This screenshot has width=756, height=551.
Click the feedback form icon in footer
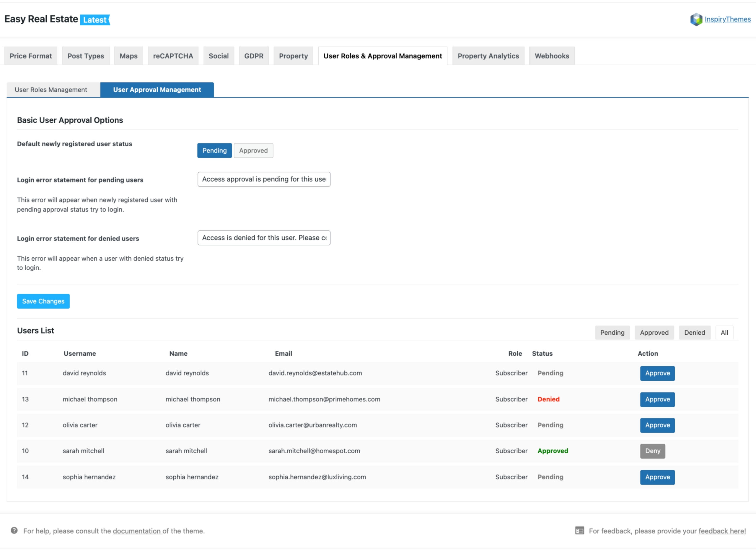[x=579, y=530]
